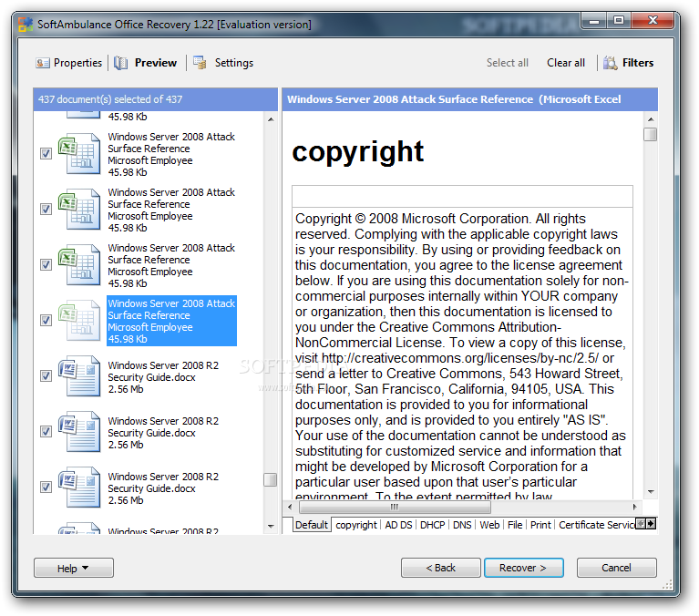Click the Preview label
Screen dimensions: 699x616
[156, 63]
